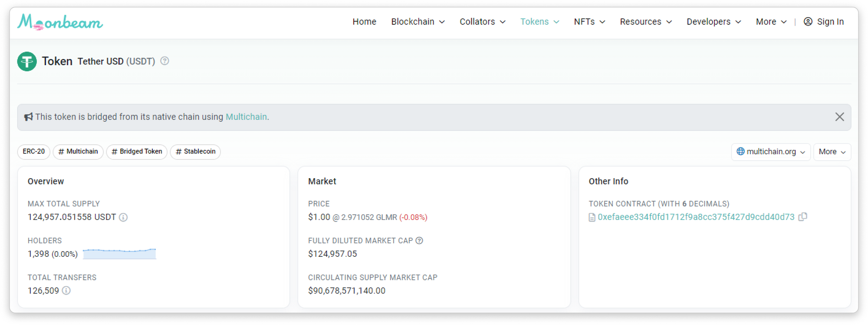Click help icon next to Tether USD (USDT)
868x325 pixels.
coord(164,61)
